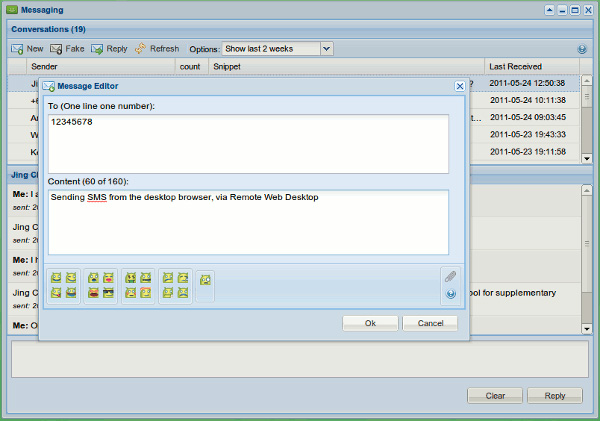Viewport: 600px width, 421px height.
Task: Click the Refresh toolbar icon
Action: click(x=140, y=49)
